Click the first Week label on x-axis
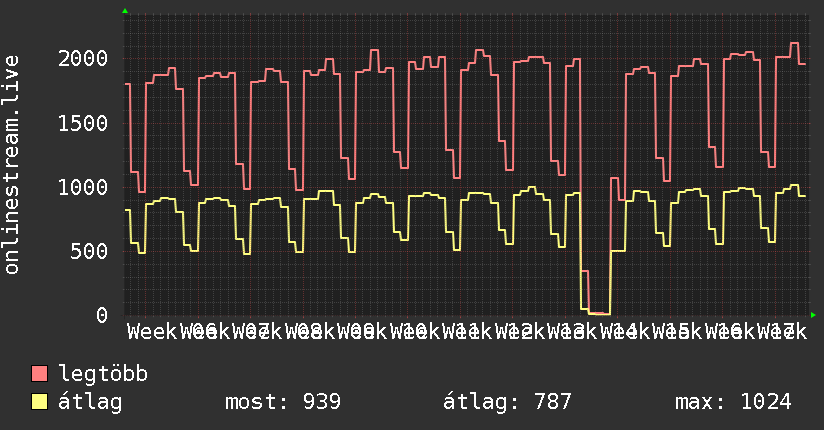Screen dimensions: 824x430 152,332
